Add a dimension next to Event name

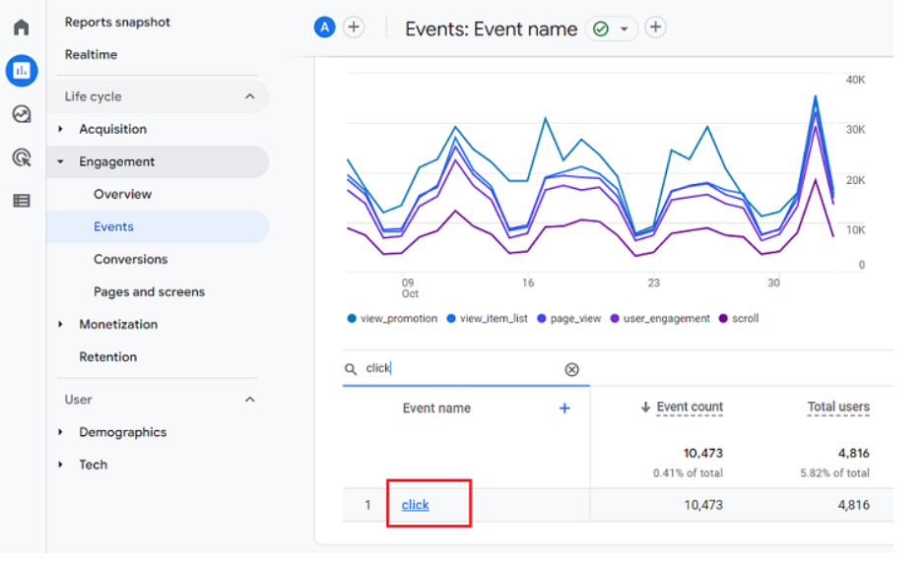coord(564,407)
